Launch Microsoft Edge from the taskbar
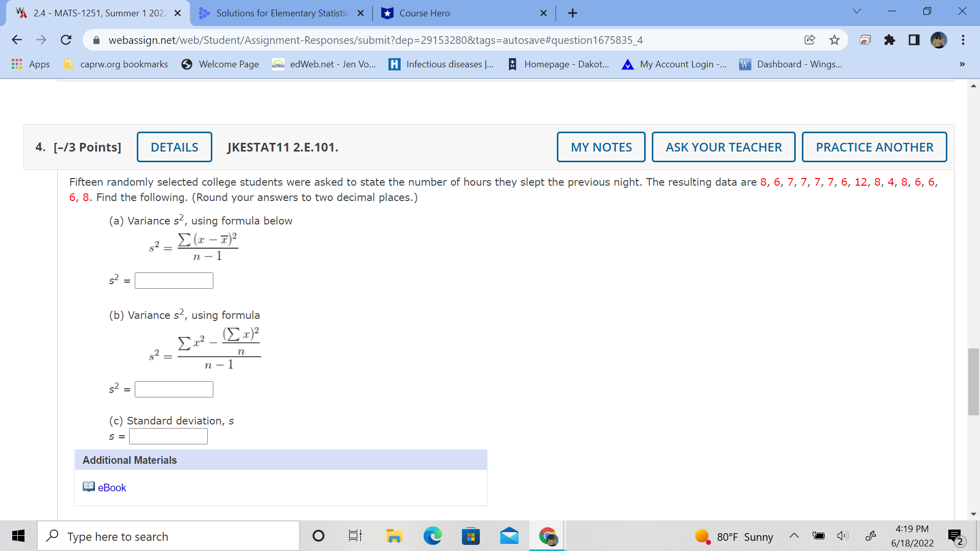 pyautogui.click(x=433, y=536)
